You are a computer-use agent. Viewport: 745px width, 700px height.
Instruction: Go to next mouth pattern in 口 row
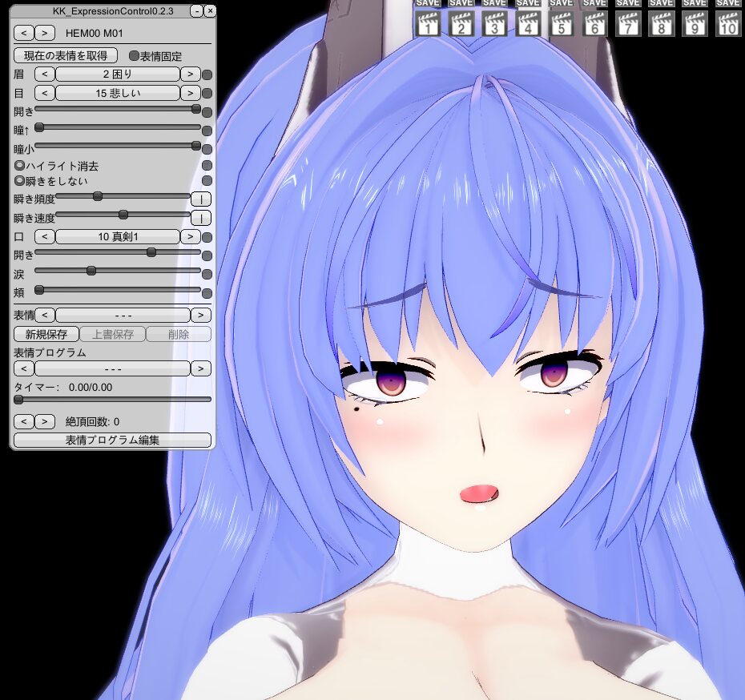[191, 236]
